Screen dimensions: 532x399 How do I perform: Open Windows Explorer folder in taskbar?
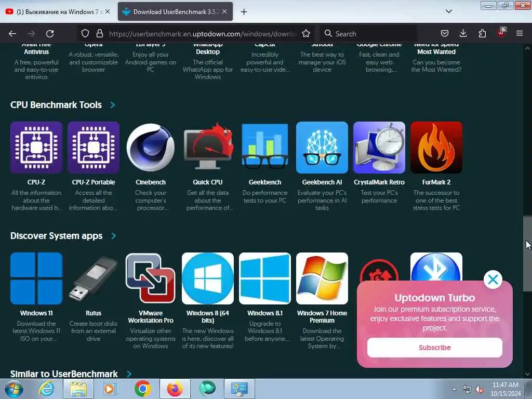[x=78, y=389]
